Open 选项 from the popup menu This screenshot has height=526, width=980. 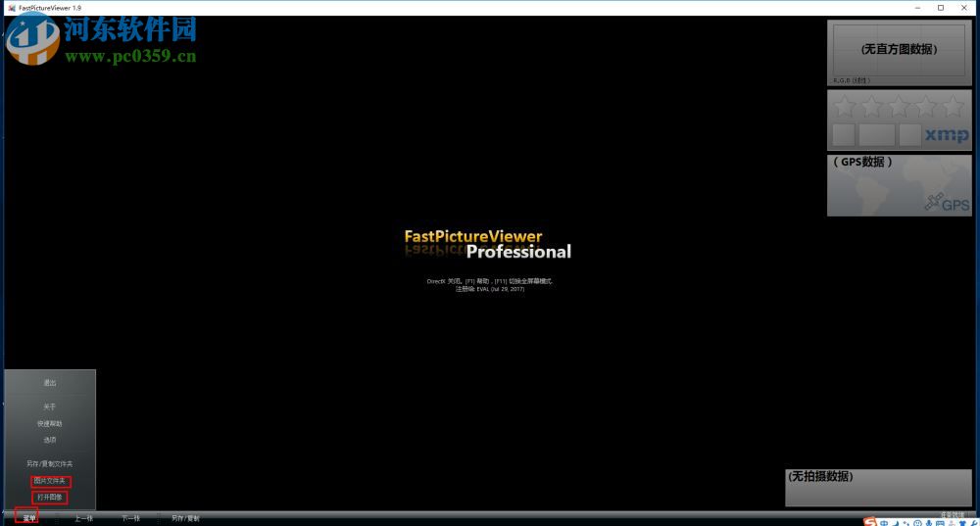tap(50, 440)
